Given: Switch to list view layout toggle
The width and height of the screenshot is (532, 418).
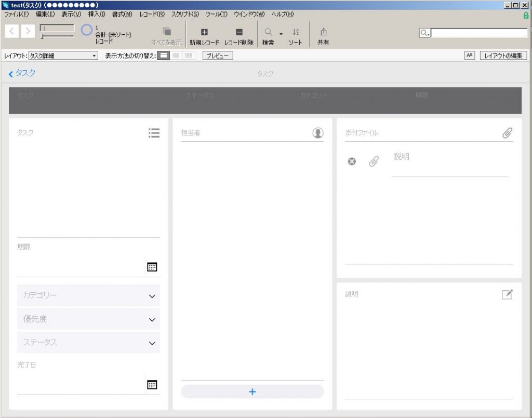Looking at the screenshot, I should pos(175,55).
